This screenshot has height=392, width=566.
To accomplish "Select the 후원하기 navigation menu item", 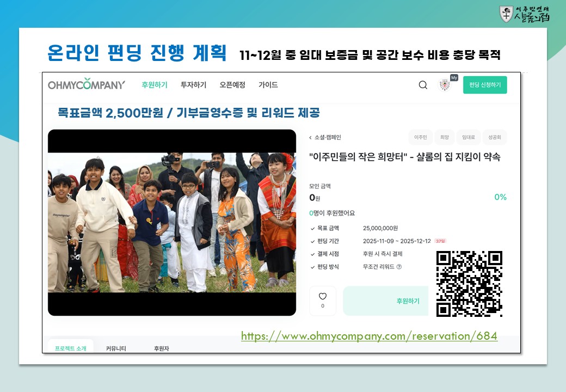I will [155, 85].
